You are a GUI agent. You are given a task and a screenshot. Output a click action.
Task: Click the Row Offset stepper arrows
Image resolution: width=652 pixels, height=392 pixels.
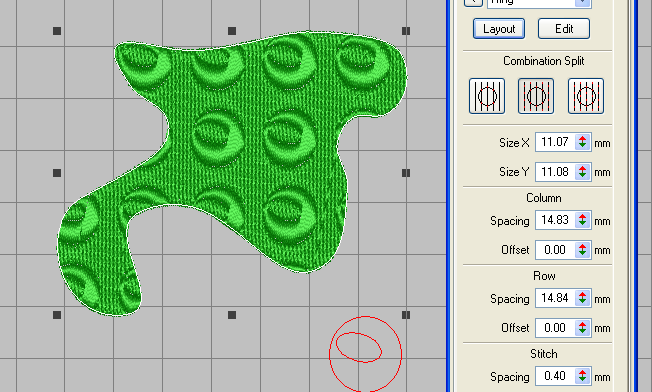pos(583,328)
